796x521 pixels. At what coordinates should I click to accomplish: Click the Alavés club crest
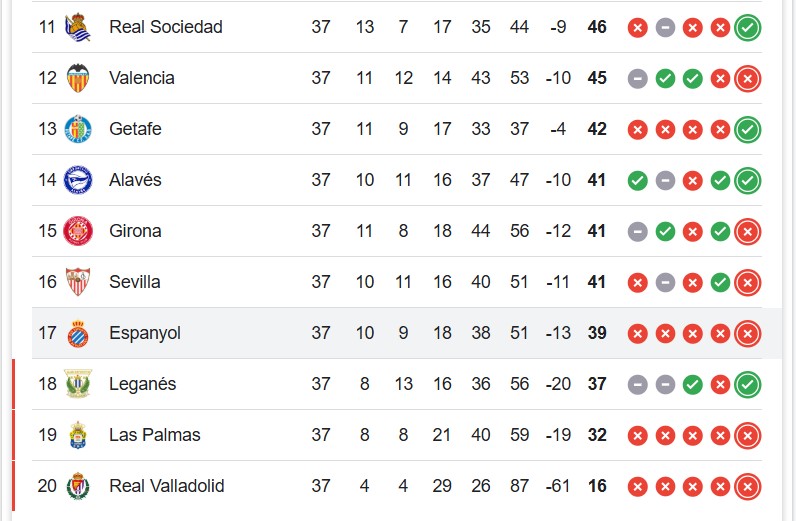click(78, 180)
